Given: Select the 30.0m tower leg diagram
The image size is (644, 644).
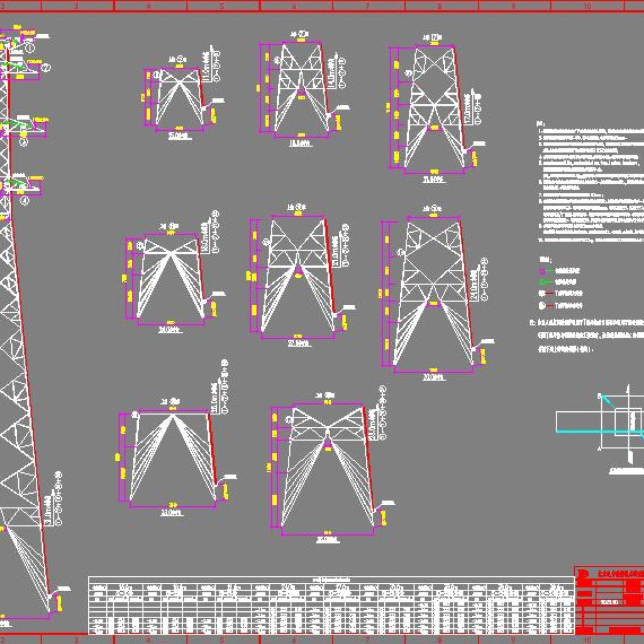Looking at the screenshot, I should click(433, 294).
